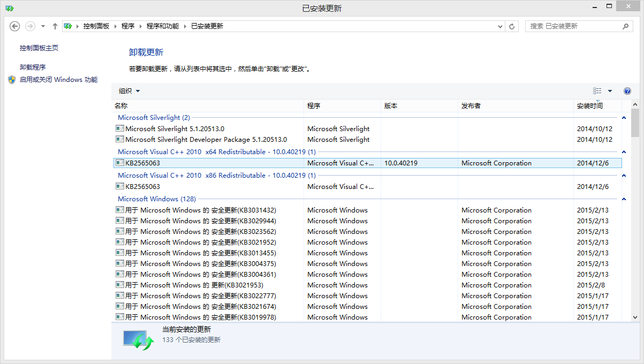
Task: Refresh the installed updates list
Action: (512, 26)
